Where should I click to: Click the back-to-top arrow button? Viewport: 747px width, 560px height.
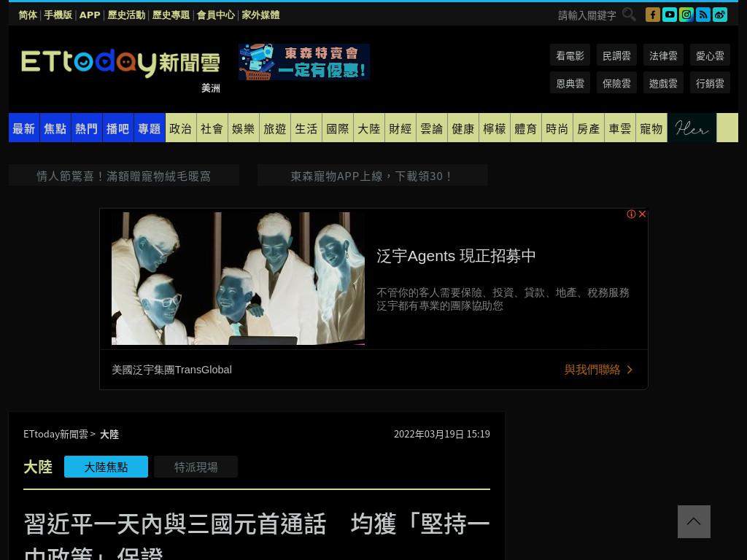[694, 521]
